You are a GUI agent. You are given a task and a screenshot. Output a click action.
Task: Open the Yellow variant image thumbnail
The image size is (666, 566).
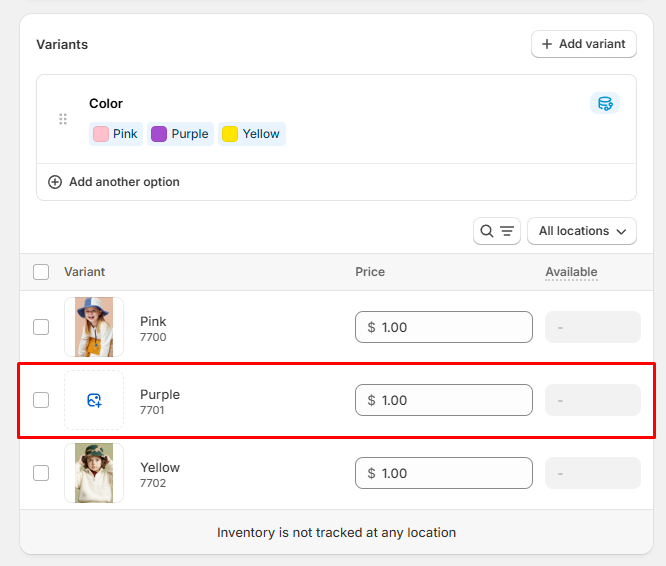[x=94, y=473]
